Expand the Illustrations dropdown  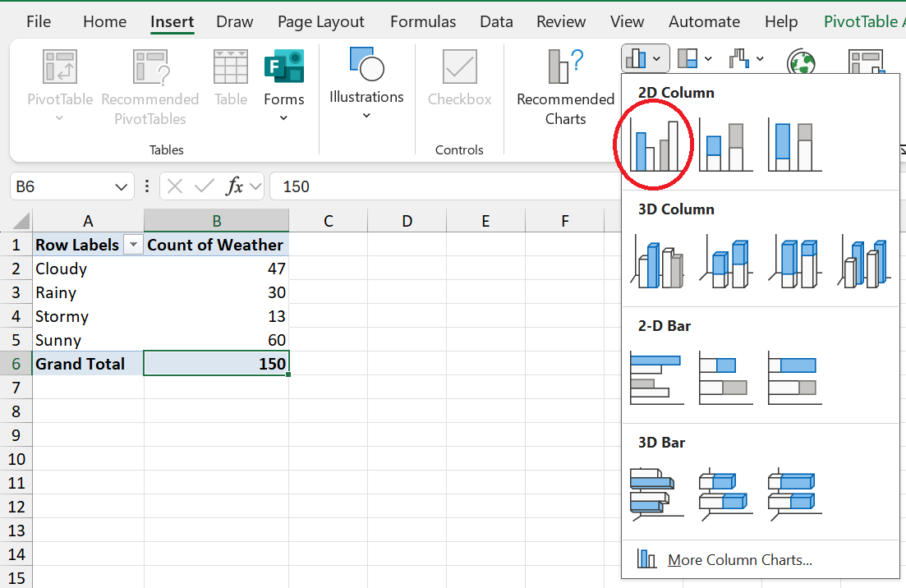click(x=366, y=115)
